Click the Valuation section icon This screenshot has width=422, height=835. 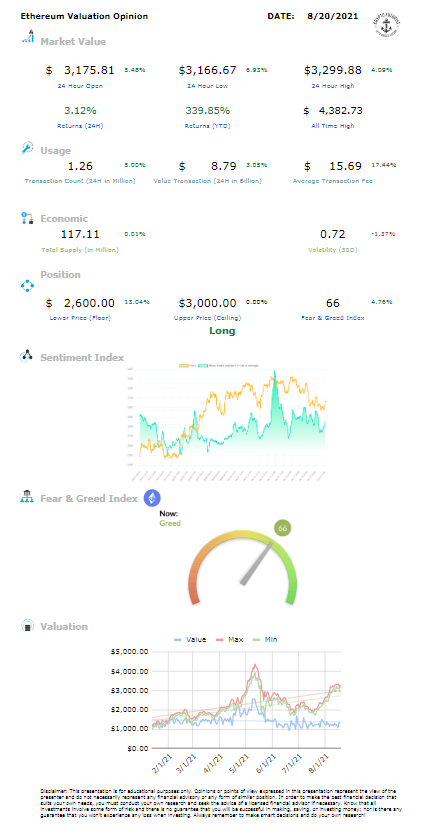pos(27,626)
